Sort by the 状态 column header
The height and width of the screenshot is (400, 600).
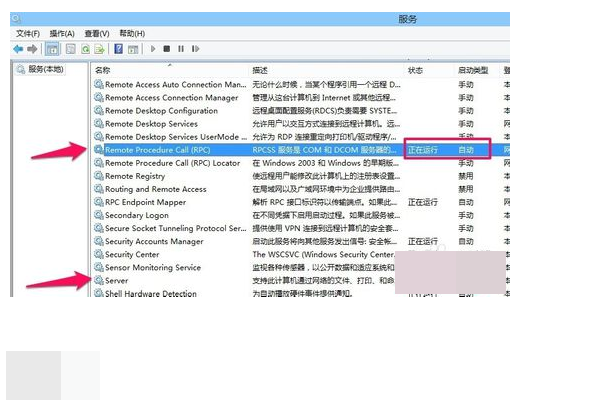[416, 70]
